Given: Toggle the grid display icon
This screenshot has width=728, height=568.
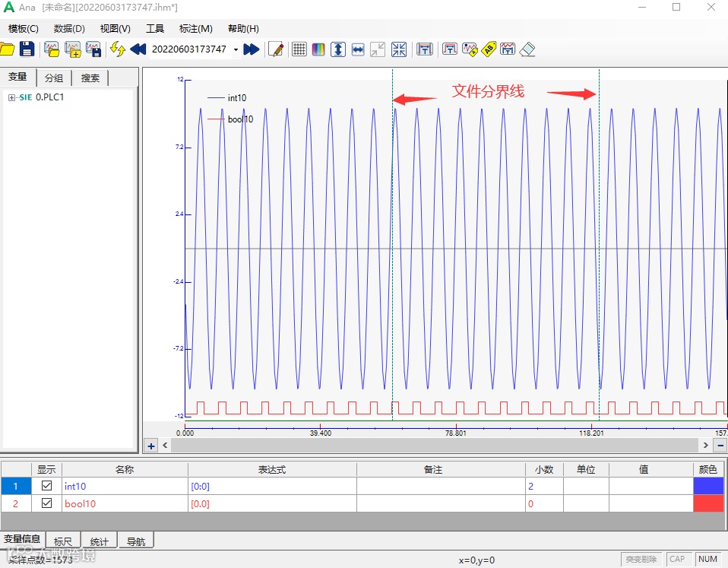Looking at the screenshot, I should 299,49.
